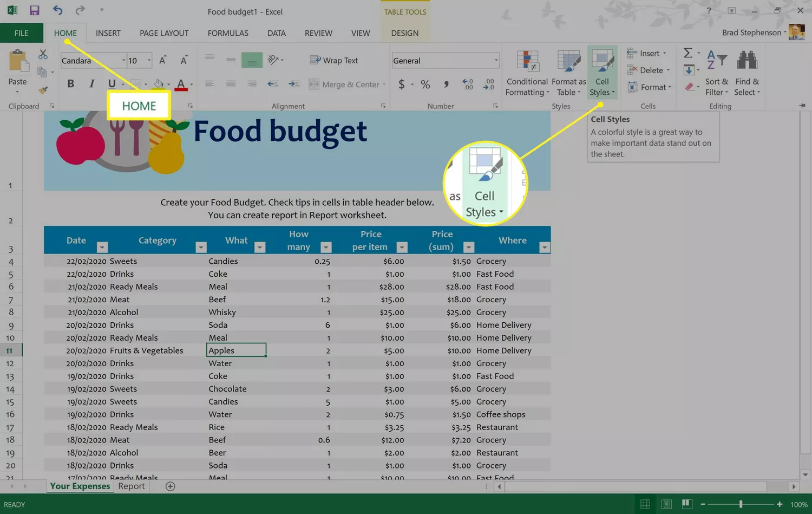Image resolution: width=812 pixels, height=514 pixels.
Task: Open the FILE tab
Action: pos(22,33)
